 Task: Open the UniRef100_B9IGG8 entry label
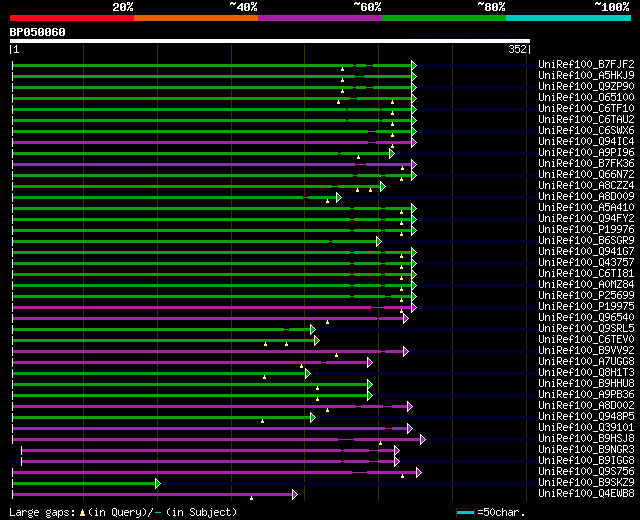pyautogui.click(x=586, y=461)
